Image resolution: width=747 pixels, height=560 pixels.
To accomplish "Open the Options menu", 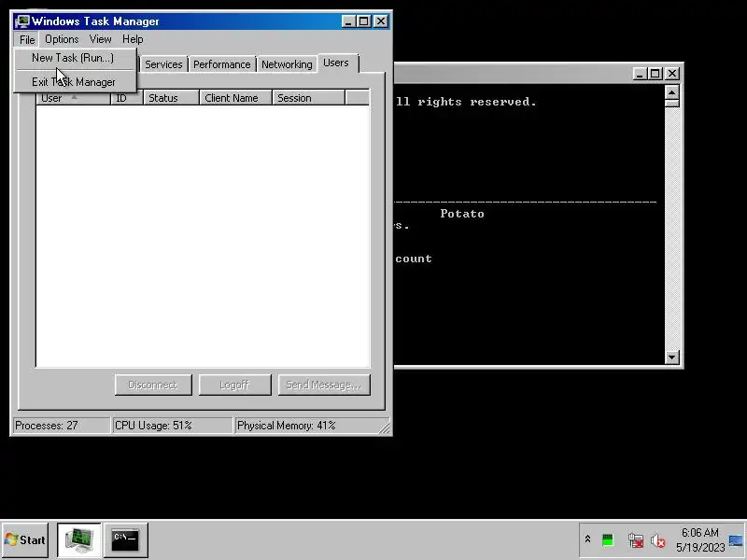I will (62, 39).
